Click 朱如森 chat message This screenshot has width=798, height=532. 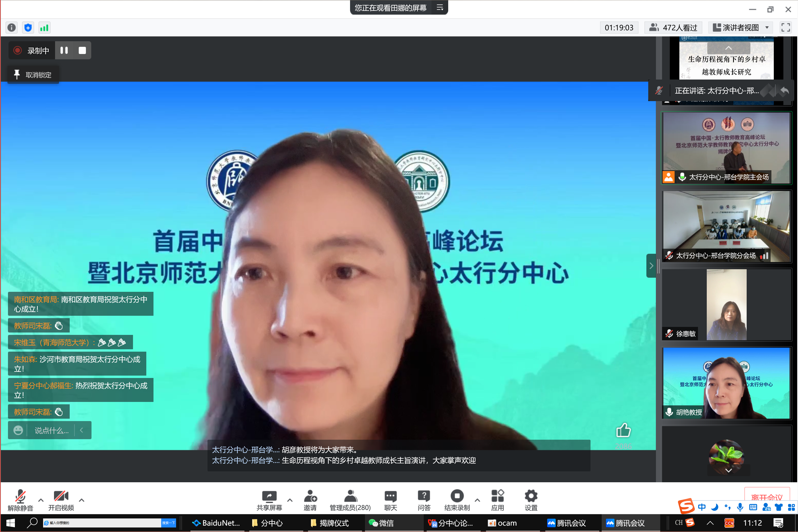point(77,364)
